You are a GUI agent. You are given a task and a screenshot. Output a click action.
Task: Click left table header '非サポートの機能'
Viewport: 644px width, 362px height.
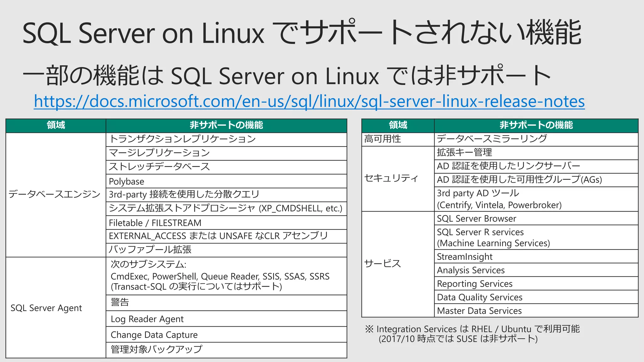tap(226, 125)
